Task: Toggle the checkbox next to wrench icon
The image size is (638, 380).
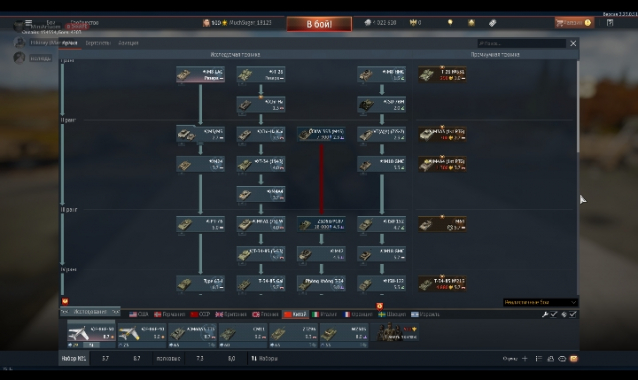Action: (x=554, y=314)
